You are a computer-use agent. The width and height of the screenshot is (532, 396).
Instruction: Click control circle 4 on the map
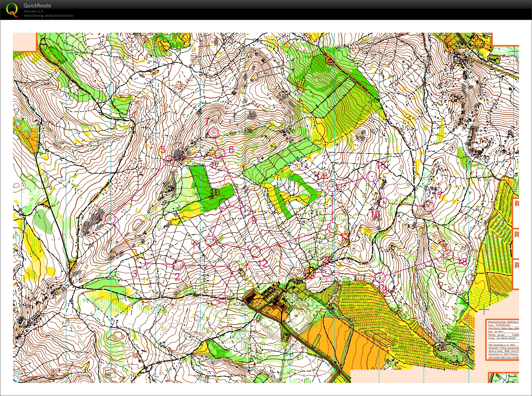(110, 219)
